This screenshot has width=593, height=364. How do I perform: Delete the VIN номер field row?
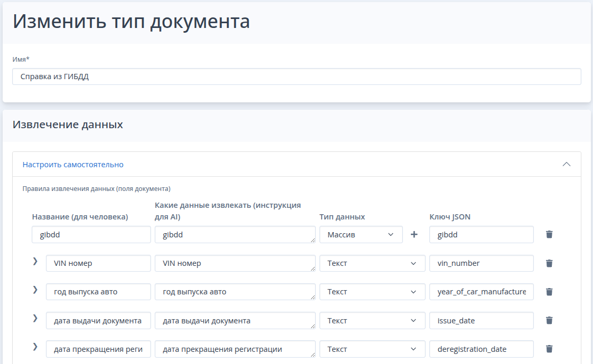pos(549,263)
